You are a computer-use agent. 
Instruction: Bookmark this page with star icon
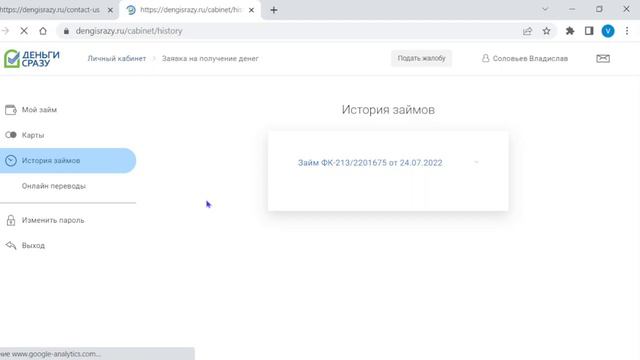click(547, 31)
